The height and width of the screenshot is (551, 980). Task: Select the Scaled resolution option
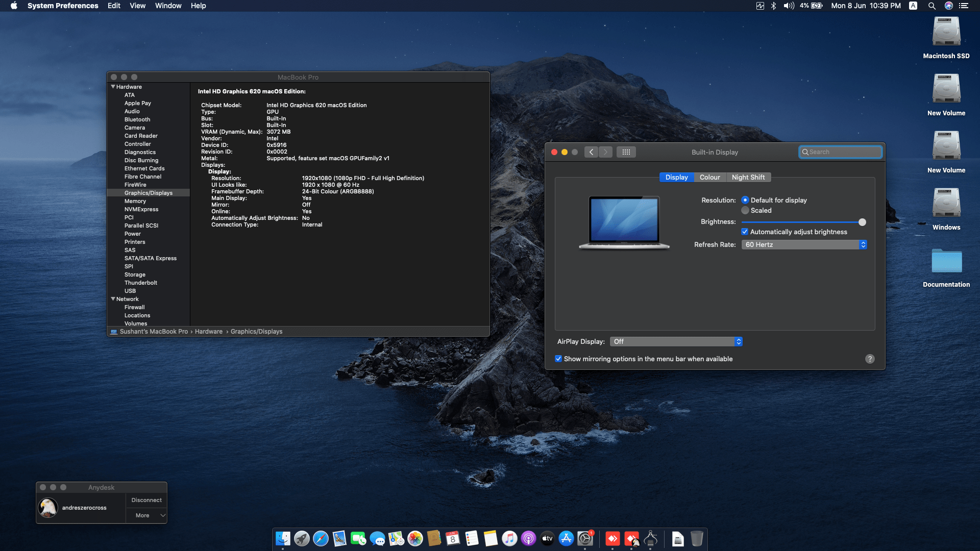pyautogui.click(x=745, y=210)
